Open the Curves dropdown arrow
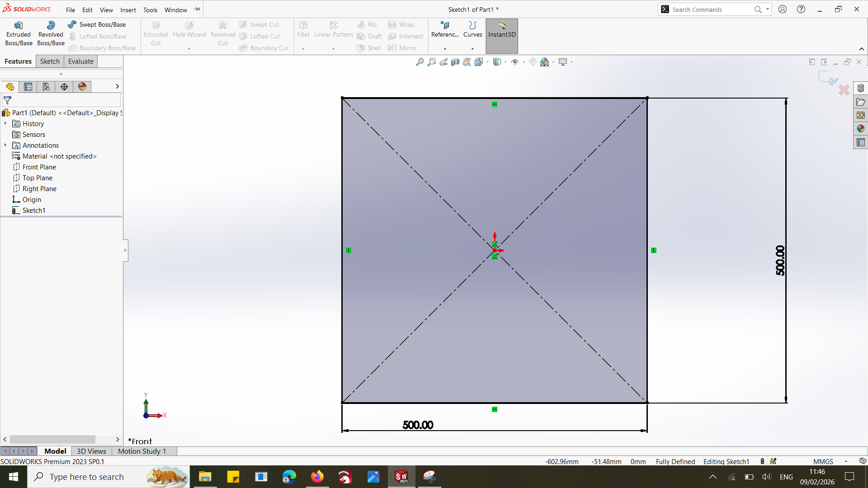Screen dimensions: 868x488 [x=472, y=49]
